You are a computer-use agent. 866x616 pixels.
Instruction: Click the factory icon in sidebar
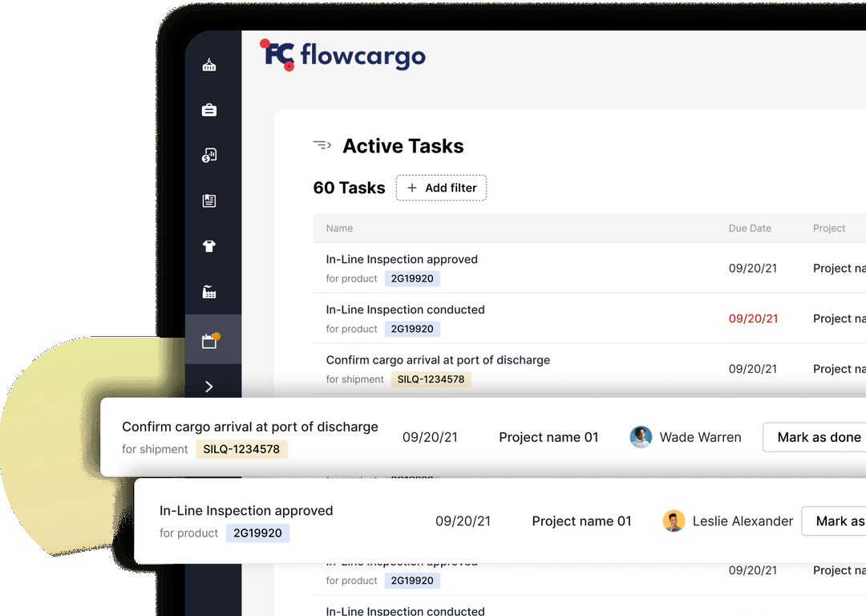(x=209, y=292)
